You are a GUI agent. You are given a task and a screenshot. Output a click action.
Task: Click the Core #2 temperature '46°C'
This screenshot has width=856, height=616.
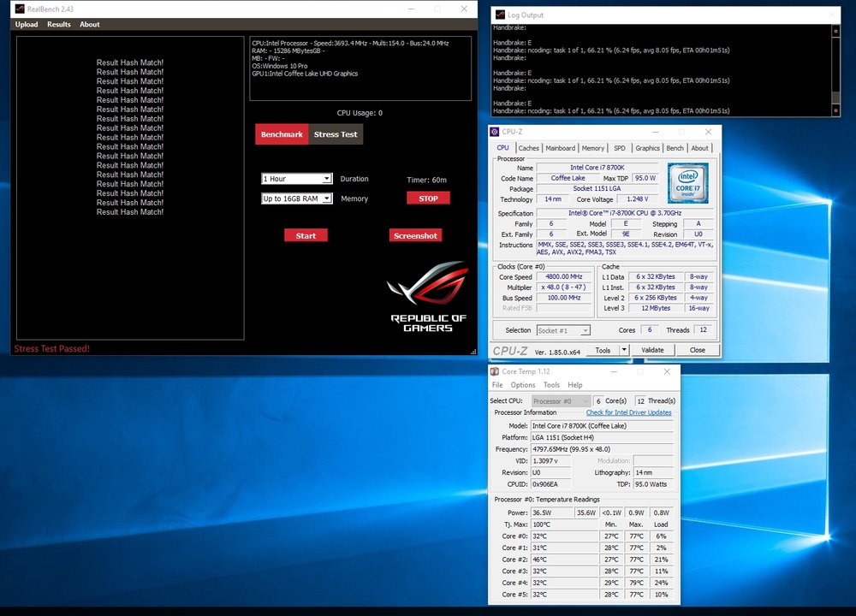(564, 560)
